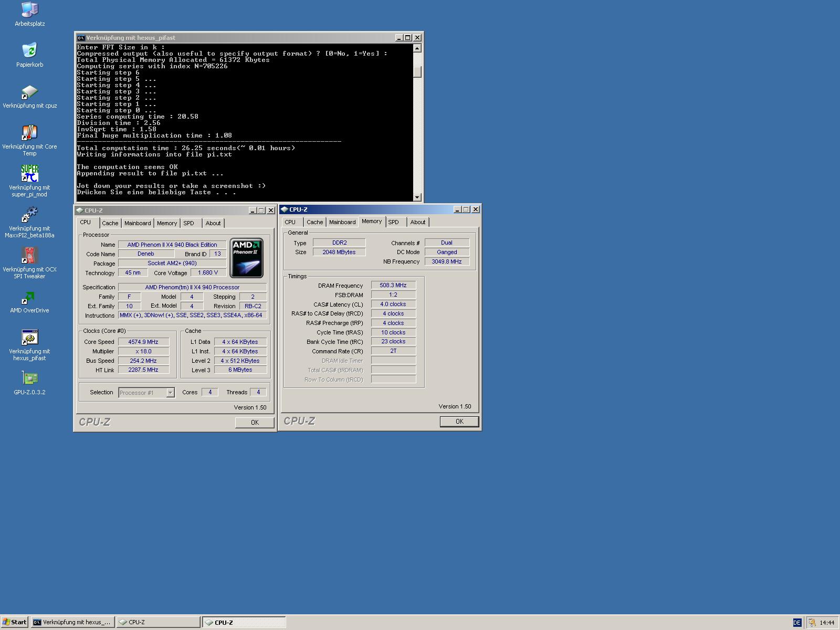This screenshot has width=840, height=630.
Task: Click the Size value 2048 MBytes
Action: (x=339, y=252)
